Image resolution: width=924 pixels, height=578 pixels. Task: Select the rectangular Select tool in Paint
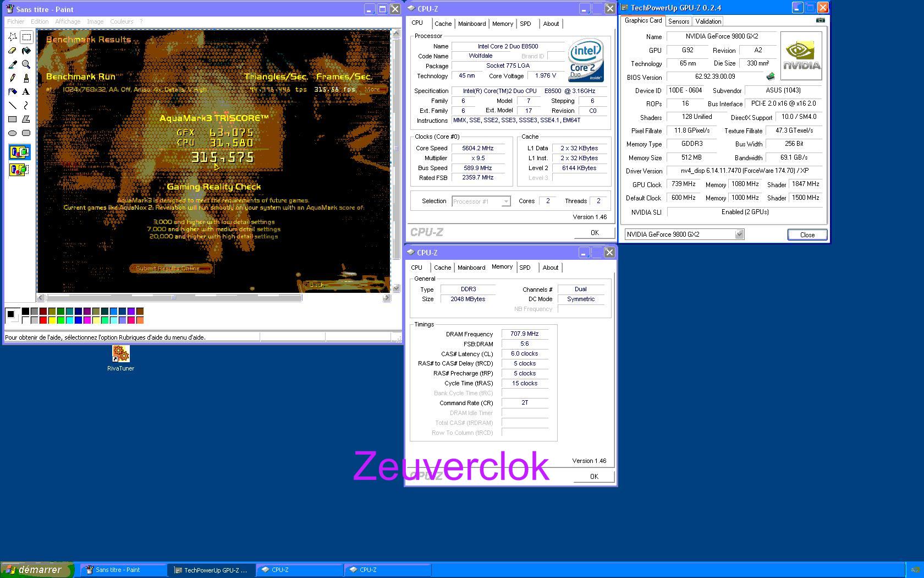point(26,37)
